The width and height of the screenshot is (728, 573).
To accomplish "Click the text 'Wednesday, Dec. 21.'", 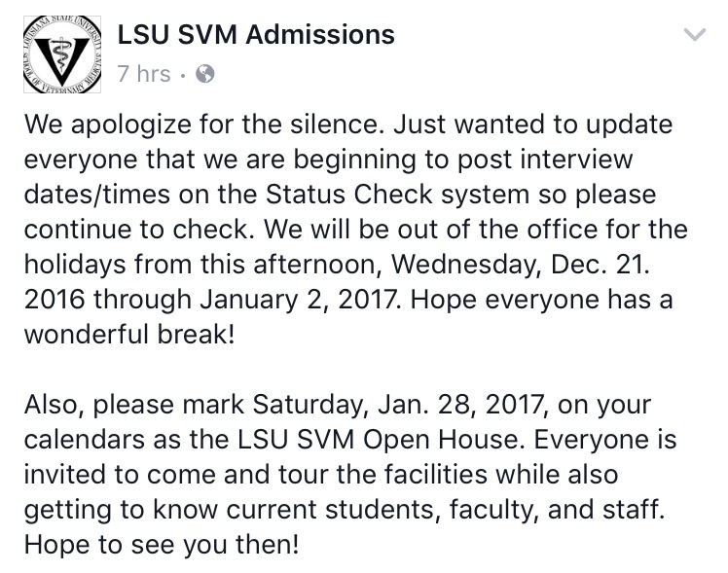I will 520,265.
